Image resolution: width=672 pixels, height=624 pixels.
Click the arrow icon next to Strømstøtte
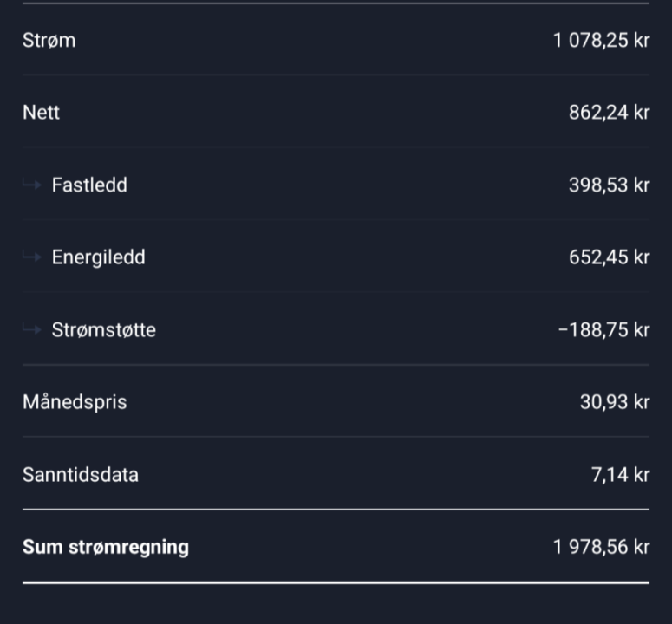(32, 330)
